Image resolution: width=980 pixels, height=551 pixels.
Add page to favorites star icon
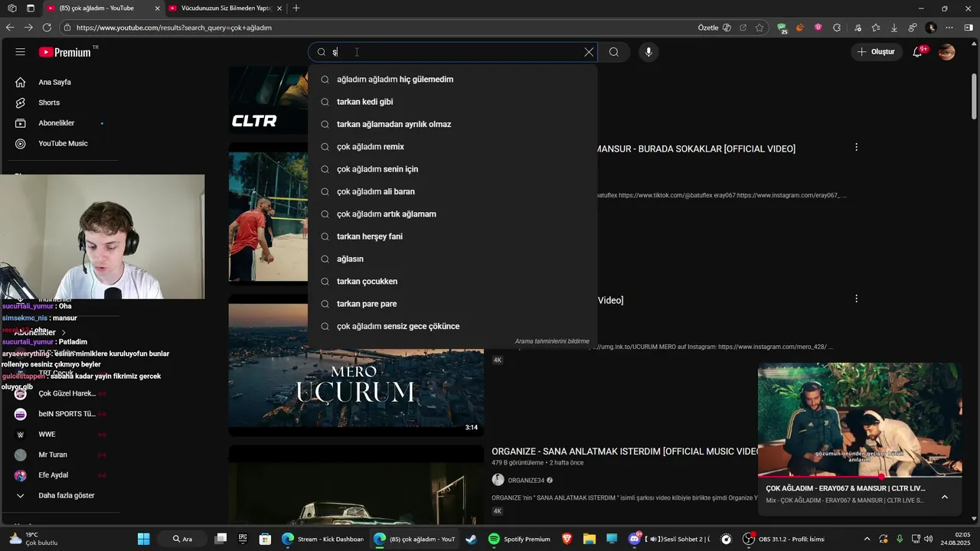click(x=759, y=28)
